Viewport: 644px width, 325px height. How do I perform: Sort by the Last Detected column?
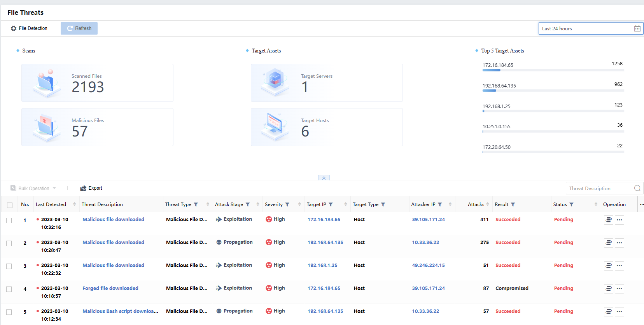tap(74, 204)
